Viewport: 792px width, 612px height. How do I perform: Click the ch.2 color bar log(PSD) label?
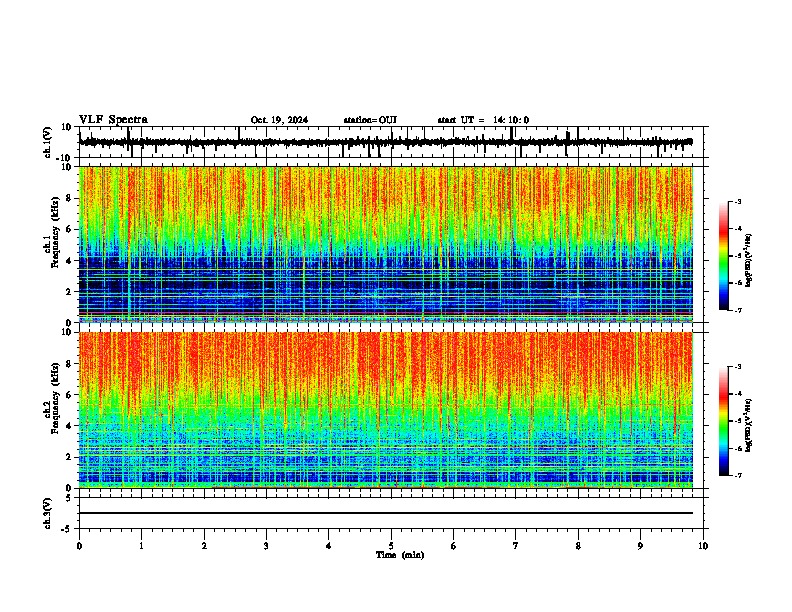[749, 425]
